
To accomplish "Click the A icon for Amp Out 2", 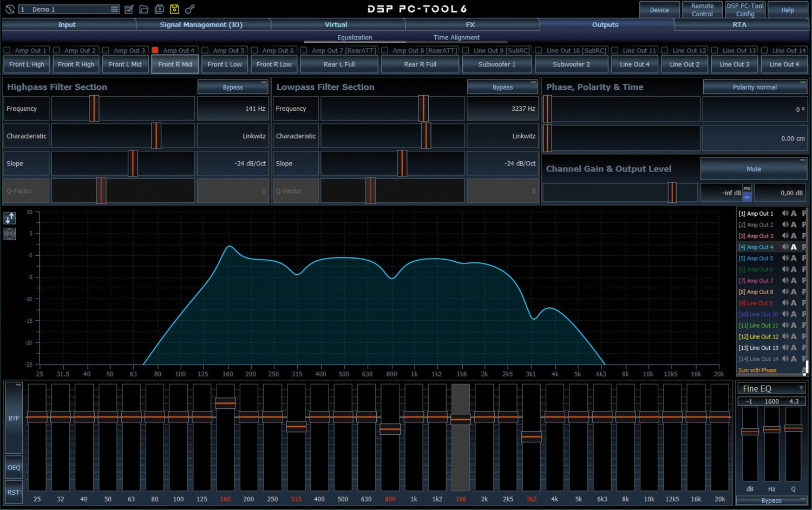I will tap(794, 225).
